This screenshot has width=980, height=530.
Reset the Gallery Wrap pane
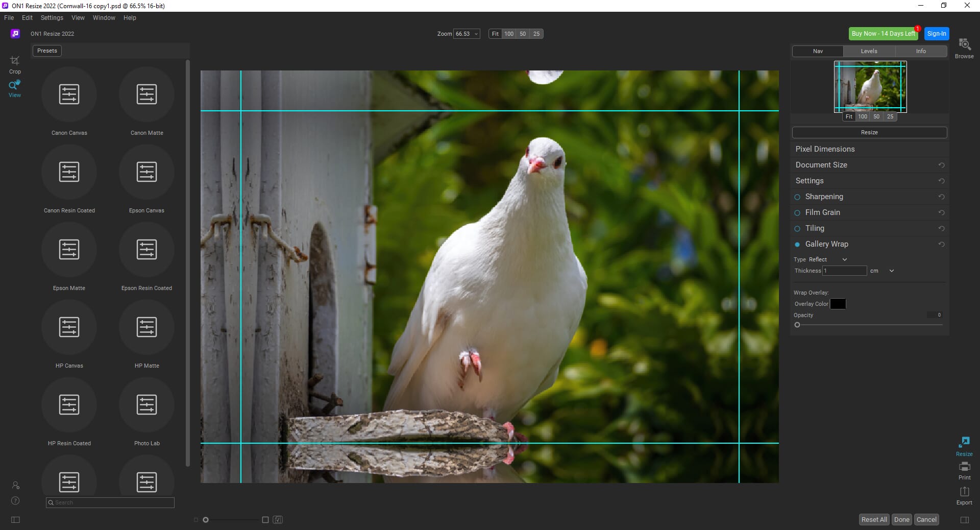point(941,244)
